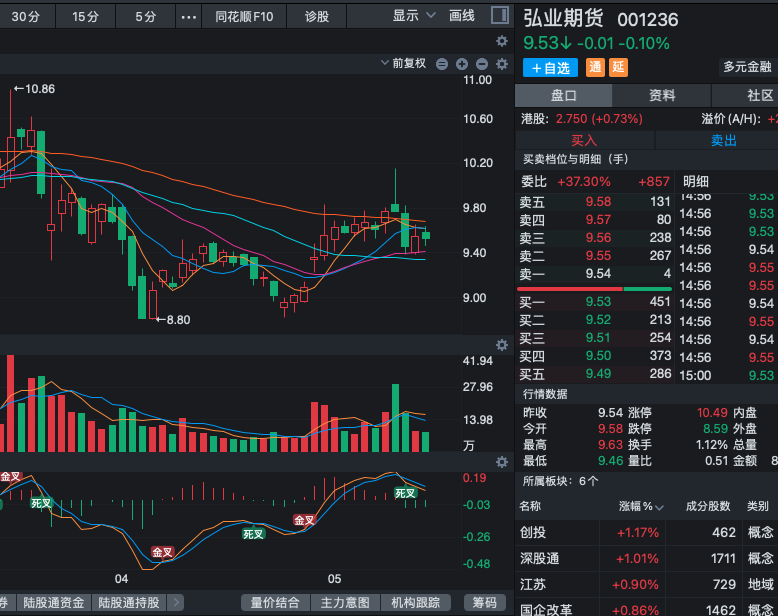The height and width of the screenshot is (616, 778).
Task: Click the striped circle icon next to 前复权
Action: [x=442, y=64]
